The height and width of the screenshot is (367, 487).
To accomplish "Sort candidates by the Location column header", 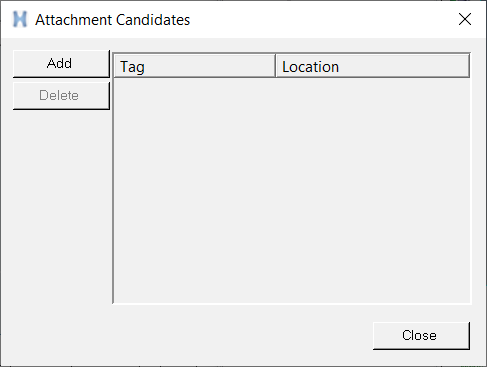I will click(x=373, y=66).
